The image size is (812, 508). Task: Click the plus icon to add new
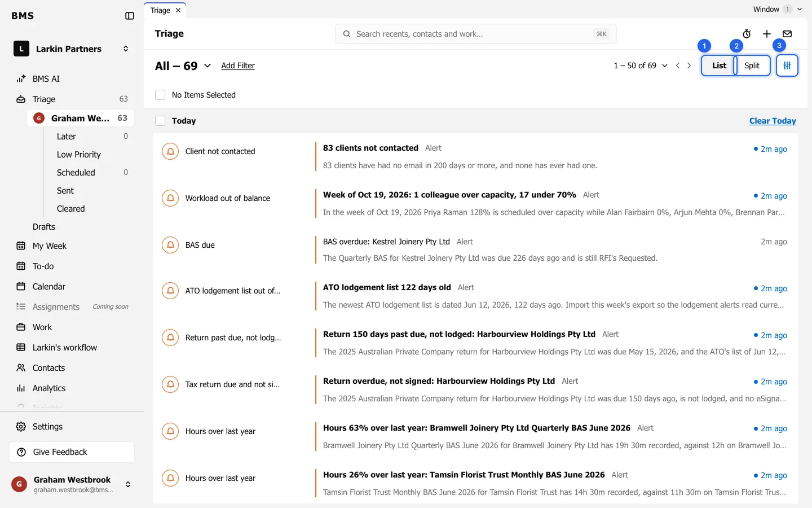[x=767, y=34]
